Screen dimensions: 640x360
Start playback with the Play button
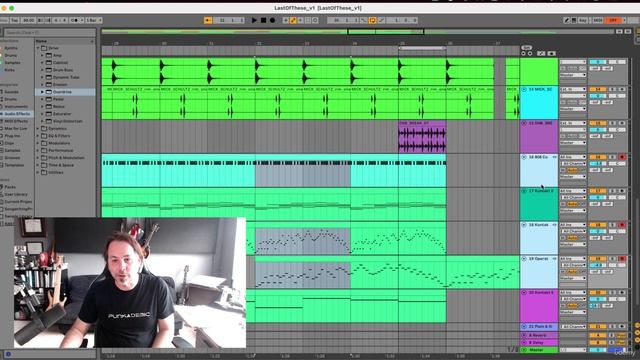coord(254,20)
